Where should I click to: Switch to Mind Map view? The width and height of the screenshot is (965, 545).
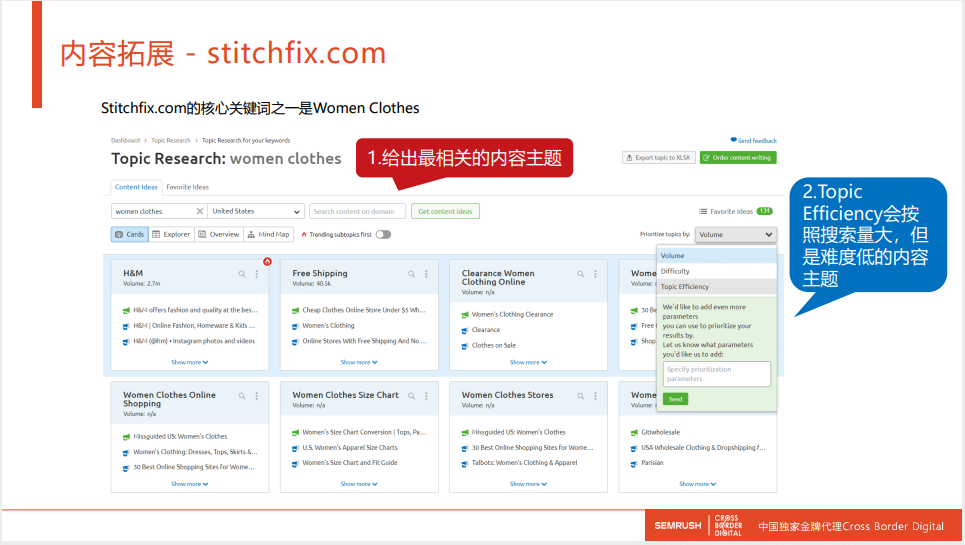click(x=268, y=234)
